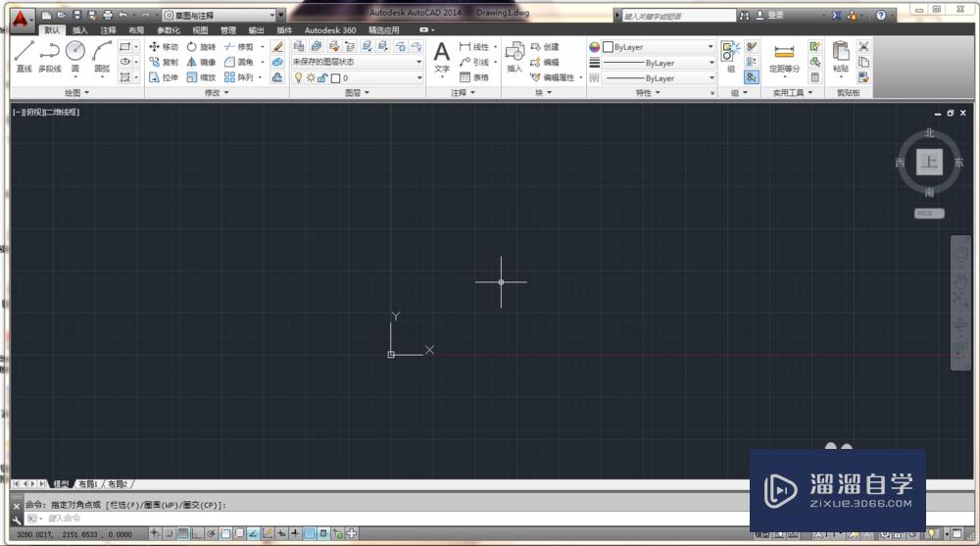Click the Trim (修剪) tool
Viewport: 980px width, 546px height.
(239, 47)
